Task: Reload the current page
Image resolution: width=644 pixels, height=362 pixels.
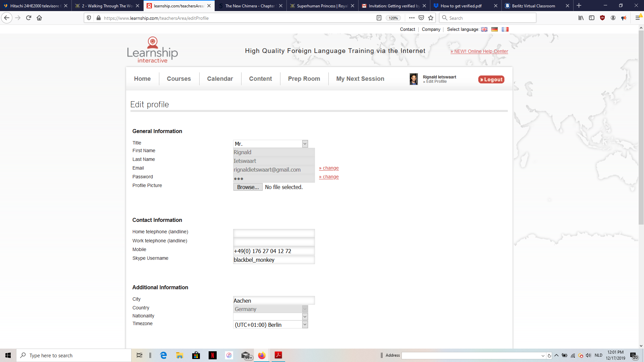Action: click(29, 18)
